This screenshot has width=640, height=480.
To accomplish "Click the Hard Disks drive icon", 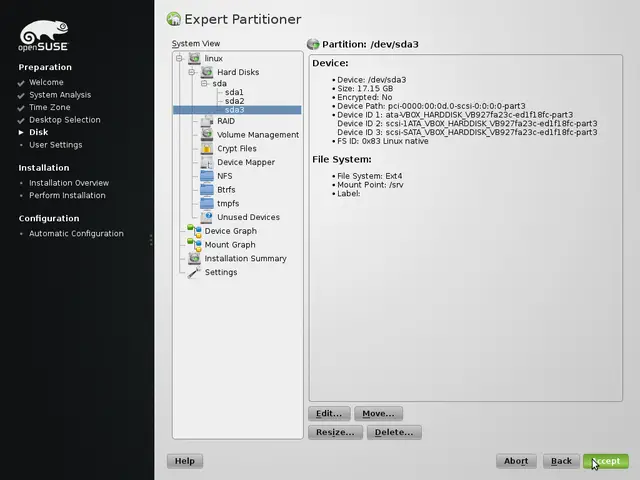I will pos(207,72).
